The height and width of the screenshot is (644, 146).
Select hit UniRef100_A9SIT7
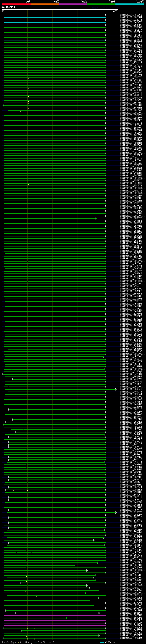coord(131,30)
